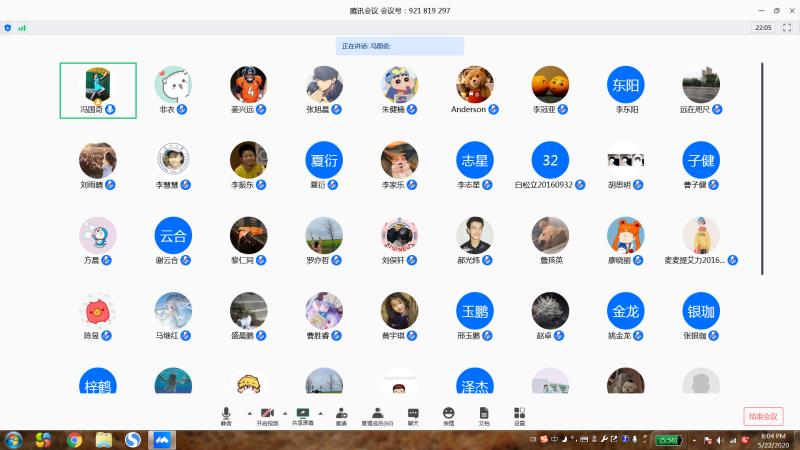The image size is (800, 450).
Task: Open Google Chrome from the taskbar
Action: 74,439
